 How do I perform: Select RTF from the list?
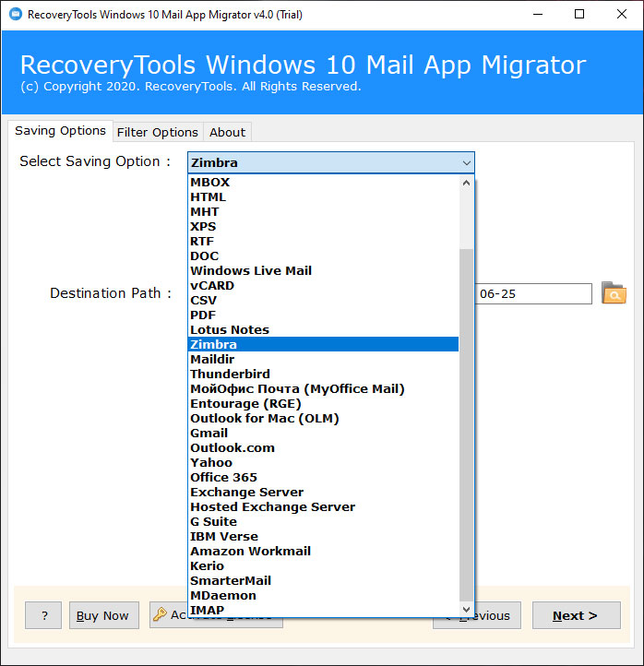point(323,242)
